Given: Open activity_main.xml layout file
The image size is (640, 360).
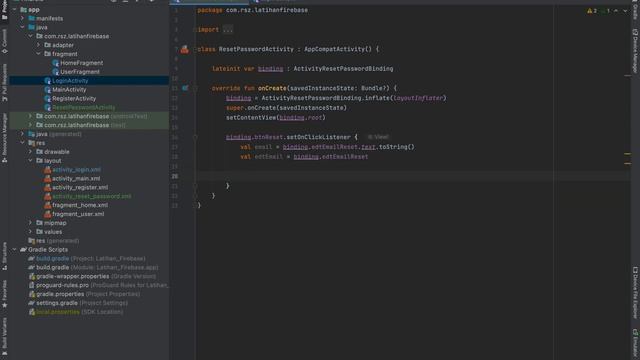Looking at the screenshot, I should (76, 178).
